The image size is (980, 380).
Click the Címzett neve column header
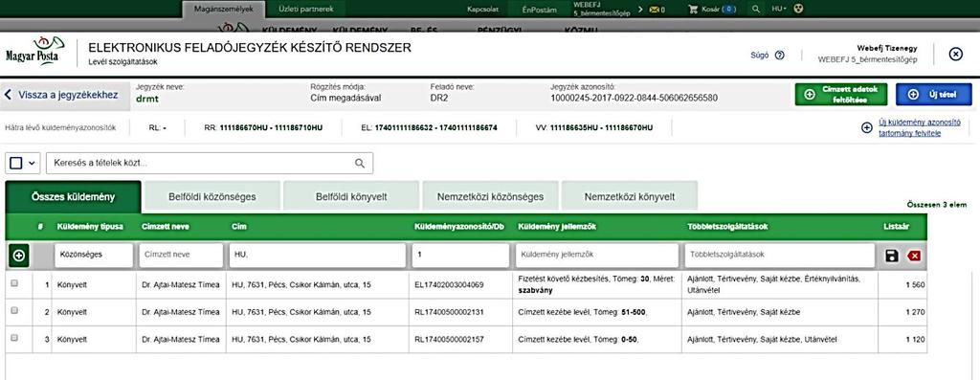coord(165,226)
